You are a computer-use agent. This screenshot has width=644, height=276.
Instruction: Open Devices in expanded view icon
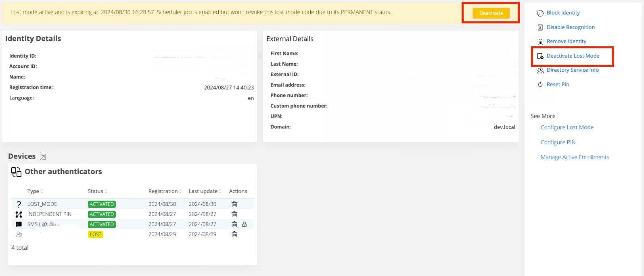[43, 157]
